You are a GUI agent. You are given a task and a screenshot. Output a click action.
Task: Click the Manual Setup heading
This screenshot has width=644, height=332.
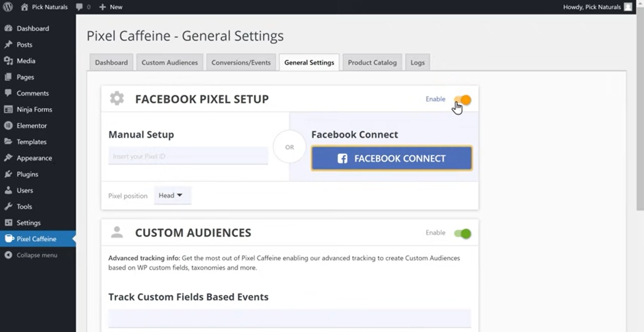[141, 135]
